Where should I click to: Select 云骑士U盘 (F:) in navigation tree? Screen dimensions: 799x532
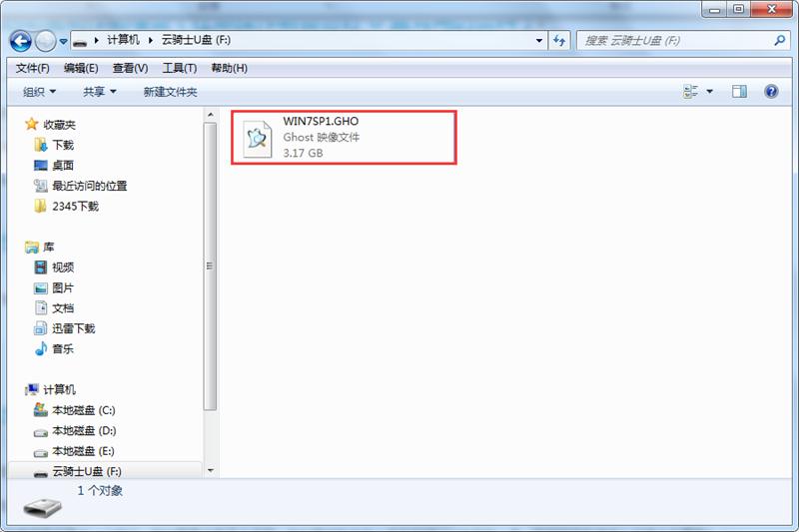[x=87, y=471]
